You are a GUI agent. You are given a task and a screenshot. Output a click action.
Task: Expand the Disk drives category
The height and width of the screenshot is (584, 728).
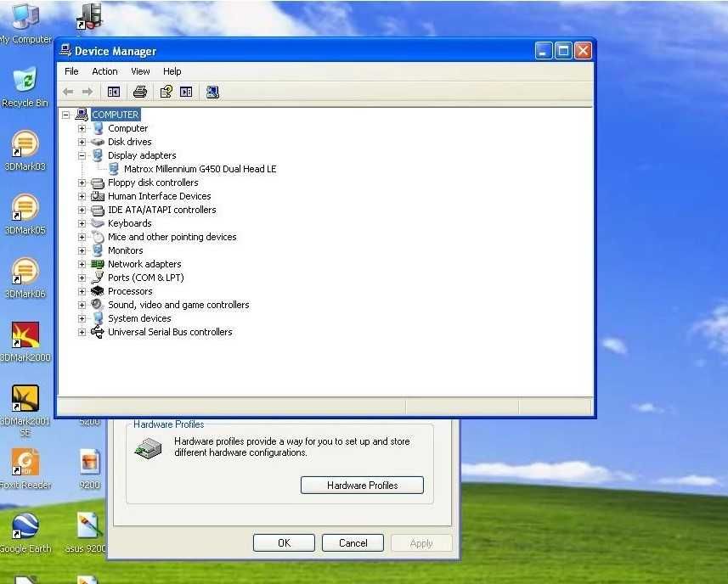coord(82,142)
